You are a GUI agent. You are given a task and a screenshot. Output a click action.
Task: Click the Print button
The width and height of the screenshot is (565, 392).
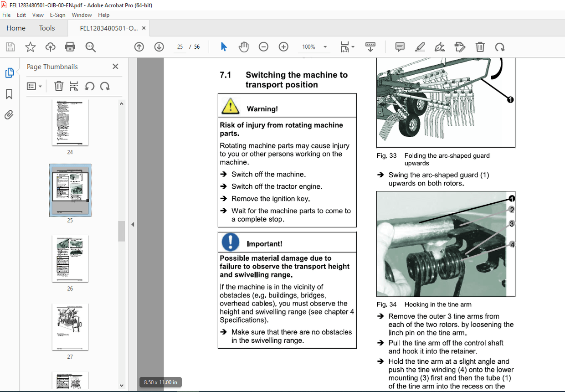70,46
